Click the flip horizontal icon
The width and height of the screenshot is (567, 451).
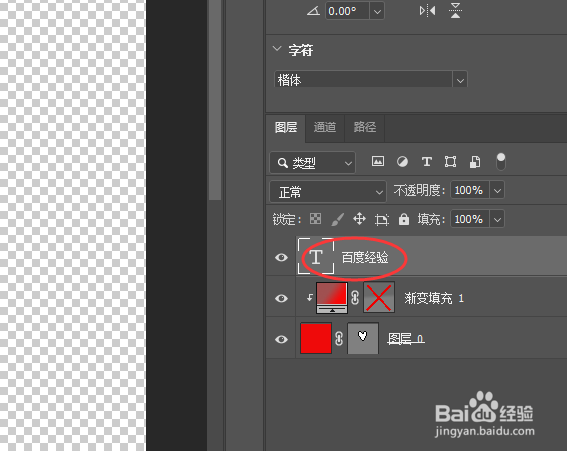pos(427,11)
